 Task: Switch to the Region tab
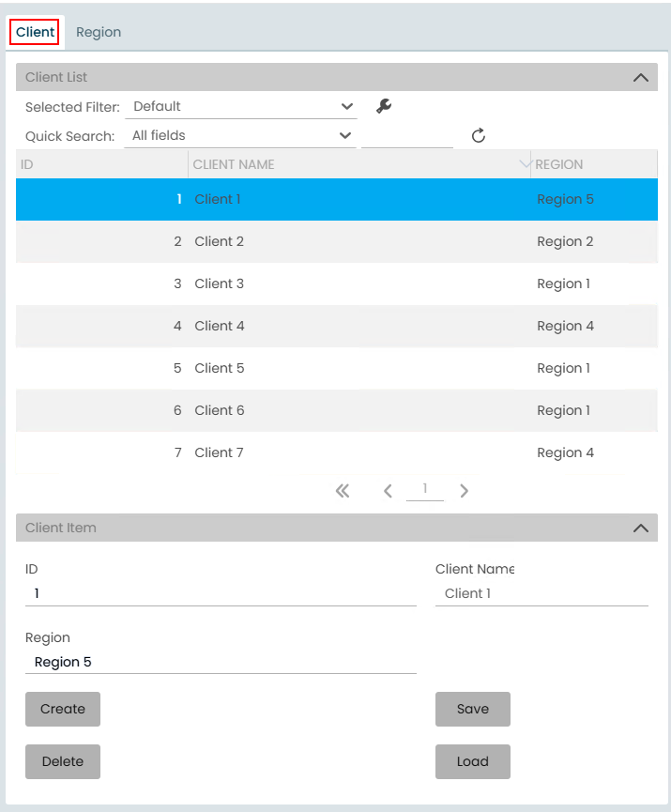click(99, 32)
